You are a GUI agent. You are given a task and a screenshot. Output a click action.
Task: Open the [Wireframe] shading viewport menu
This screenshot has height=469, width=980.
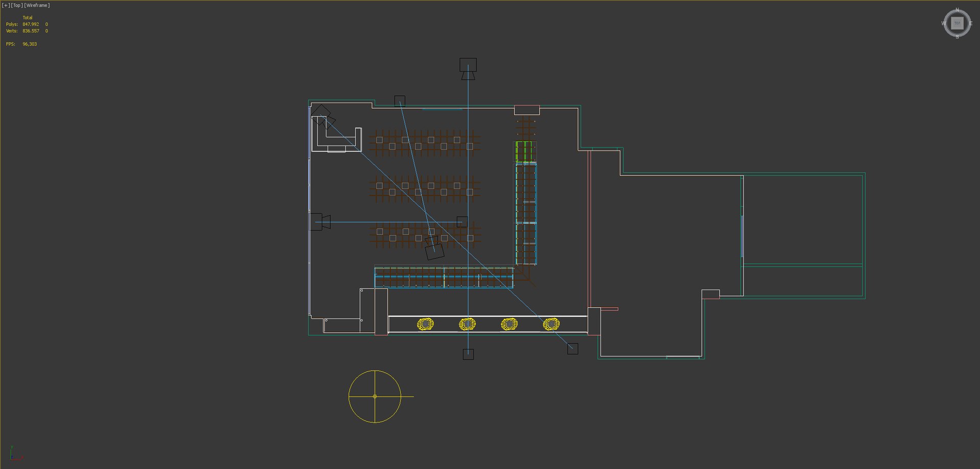pyautogui.click(x=37, y=5)
